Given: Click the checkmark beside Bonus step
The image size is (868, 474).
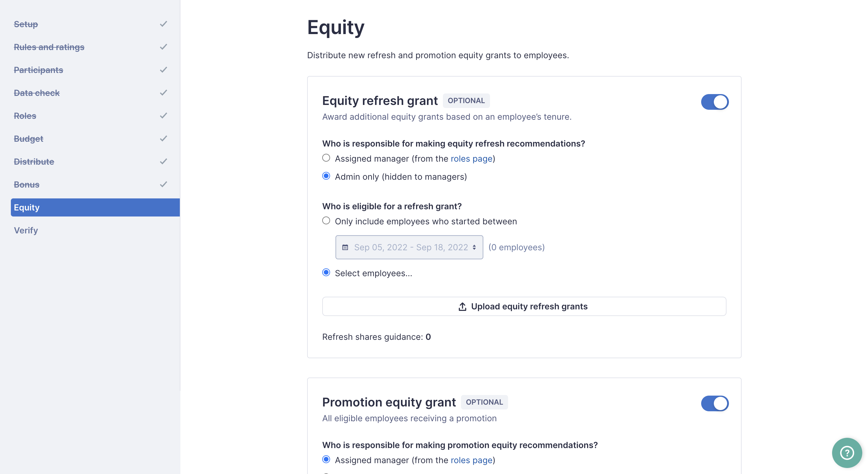Looking at the screenshot, I should [x=164, y=184].
